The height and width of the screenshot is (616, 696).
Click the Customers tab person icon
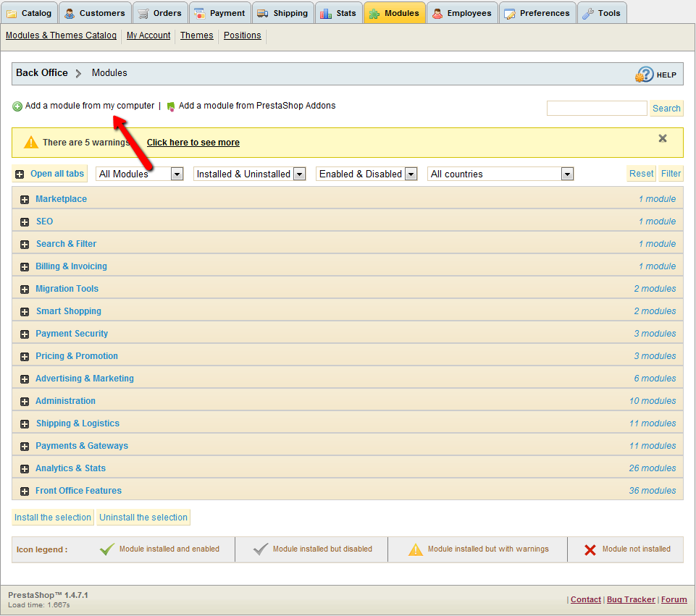click(x=70, y=14)
